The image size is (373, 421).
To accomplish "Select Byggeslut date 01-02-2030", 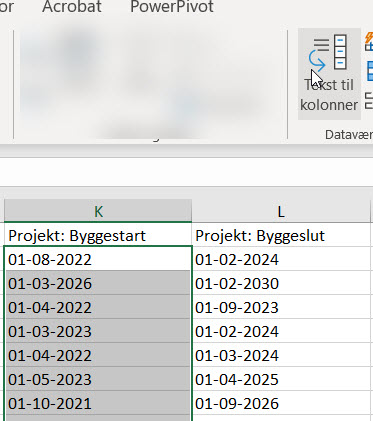I will coord(281,283).
